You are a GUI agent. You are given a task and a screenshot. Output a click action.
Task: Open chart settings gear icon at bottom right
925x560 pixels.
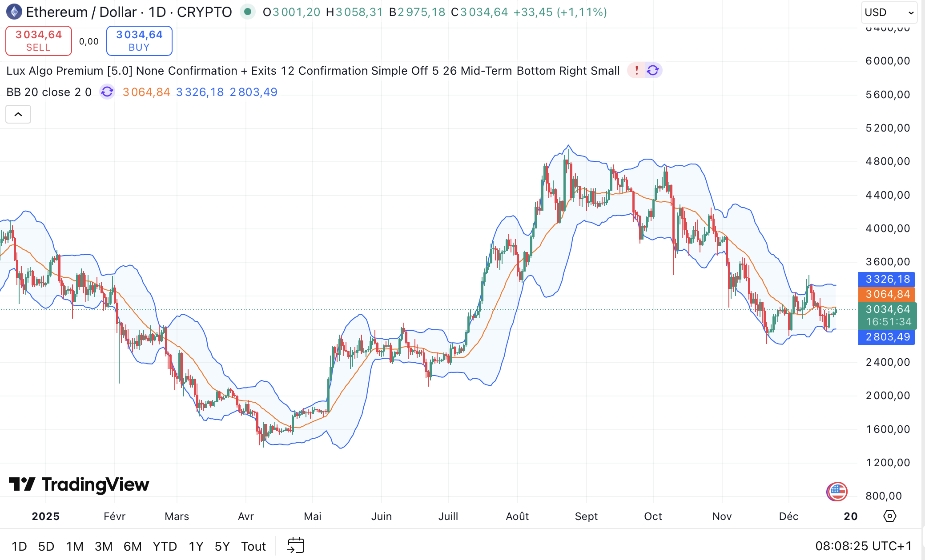(889, 516)
